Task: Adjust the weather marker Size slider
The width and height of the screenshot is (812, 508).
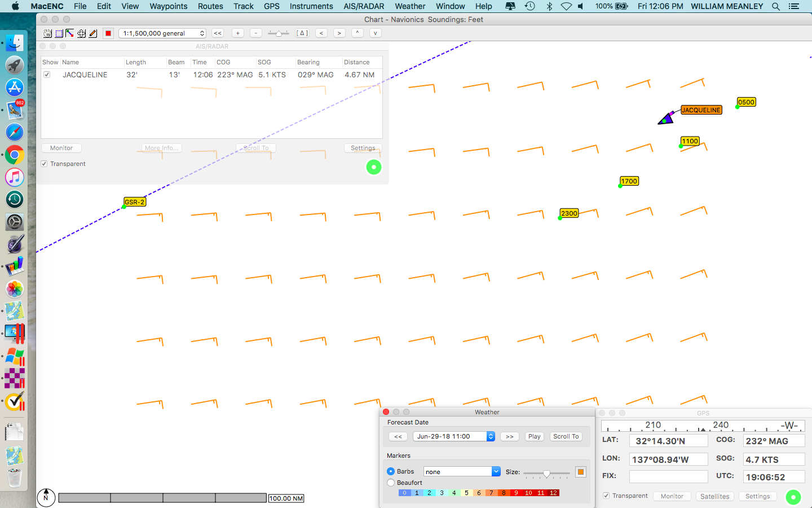Action: pos(546,474)
